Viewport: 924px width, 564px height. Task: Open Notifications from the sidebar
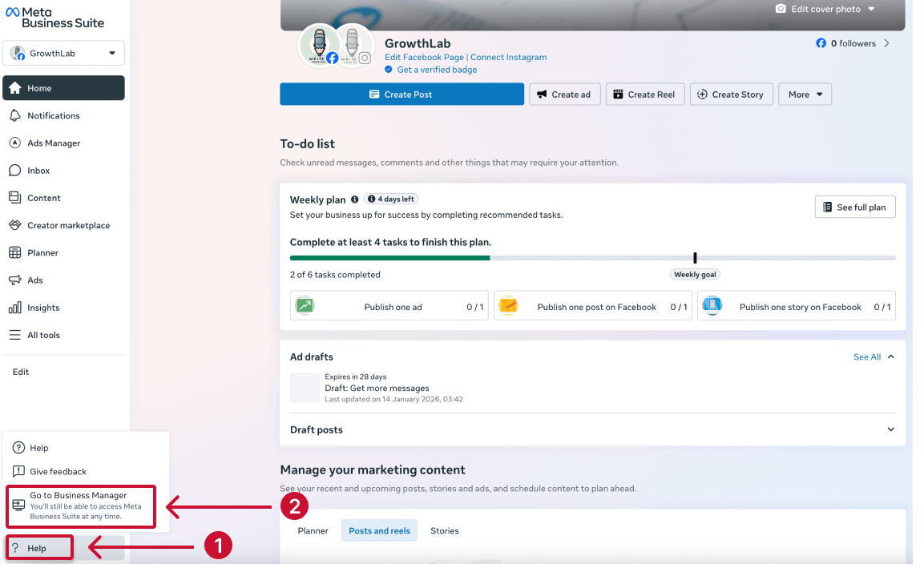coord(63,115)
